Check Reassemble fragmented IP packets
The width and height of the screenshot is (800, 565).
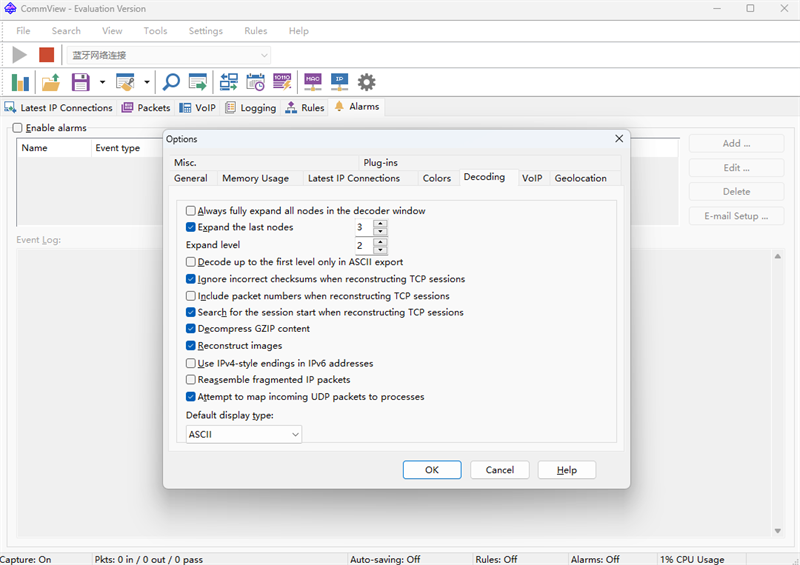(191, 379)
